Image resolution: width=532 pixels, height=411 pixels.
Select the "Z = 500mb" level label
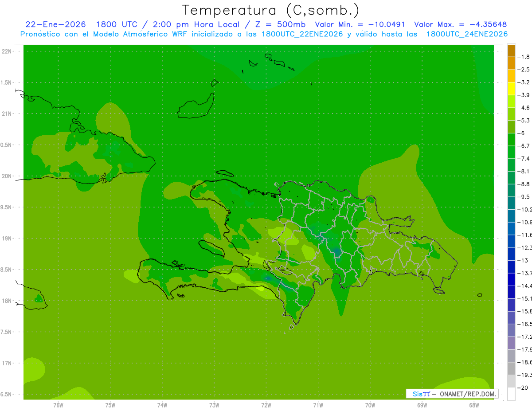click(x=279, y=24)
